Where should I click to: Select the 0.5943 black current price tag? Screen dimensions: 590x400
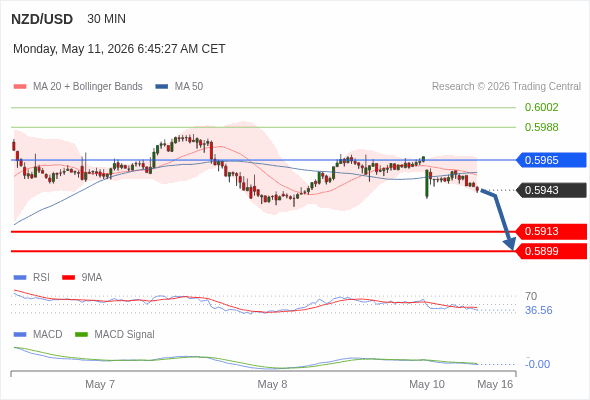[x=551, y=190]
